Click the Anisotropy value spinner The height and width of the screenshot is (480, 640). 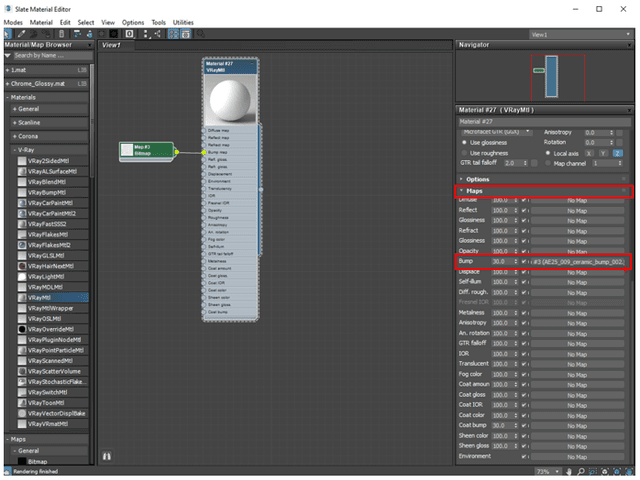(x=611, y=133)
